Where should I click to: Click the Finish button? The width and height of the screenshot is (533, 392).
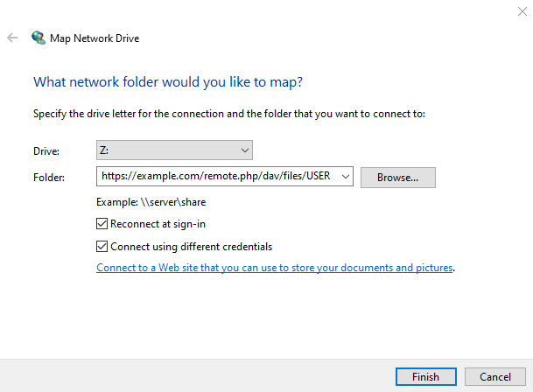(425, 377)
